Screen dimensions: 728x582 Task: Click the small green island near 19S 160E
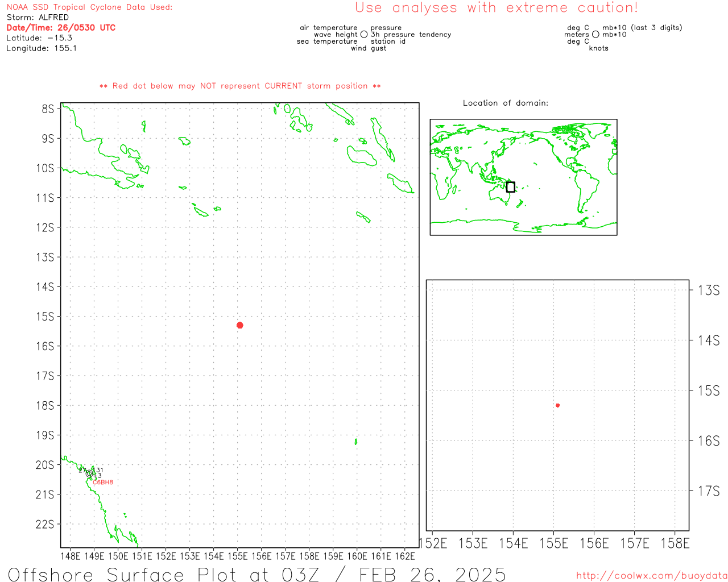(x=356, y=442)
